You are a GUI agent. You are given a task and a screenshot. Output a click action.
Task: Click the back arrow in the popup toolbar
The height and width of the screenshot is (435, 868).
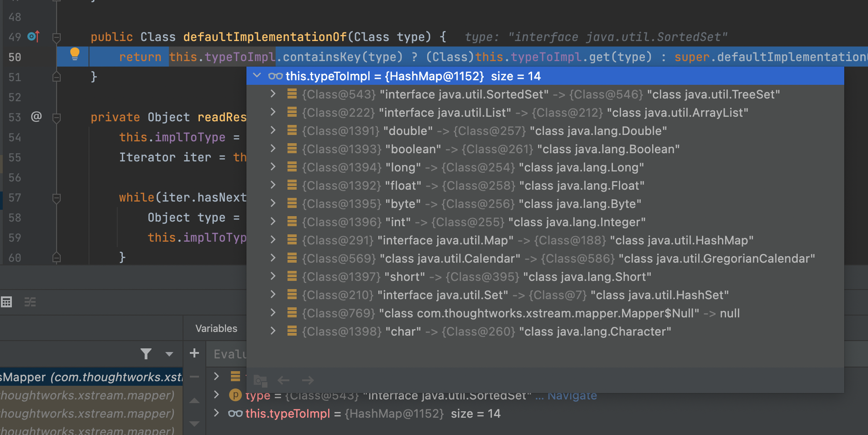tap(284, 380)
